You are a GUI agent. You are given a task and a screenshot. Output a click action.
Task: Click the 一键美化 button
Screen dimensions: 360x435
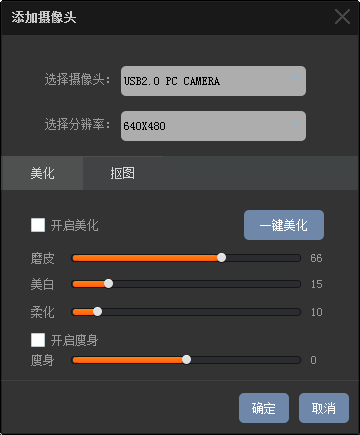tap(284, 225)
